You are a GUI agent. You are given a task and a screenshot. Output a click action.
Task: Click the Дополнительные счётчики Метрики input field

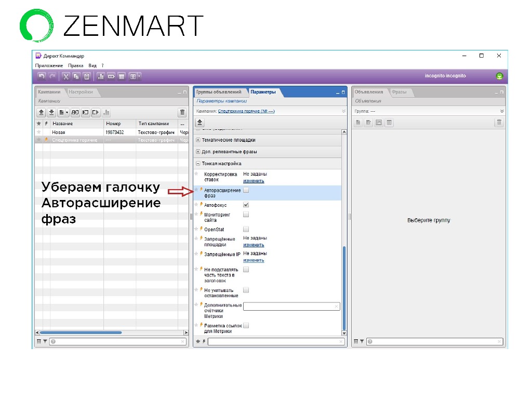pyautogui.click(x=291, y=307)
